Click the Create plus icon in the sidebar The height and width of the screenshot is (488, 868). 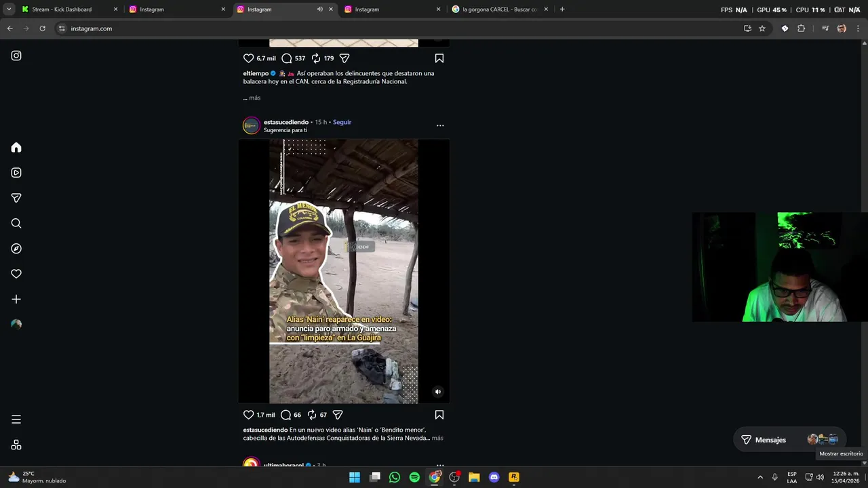16,299
